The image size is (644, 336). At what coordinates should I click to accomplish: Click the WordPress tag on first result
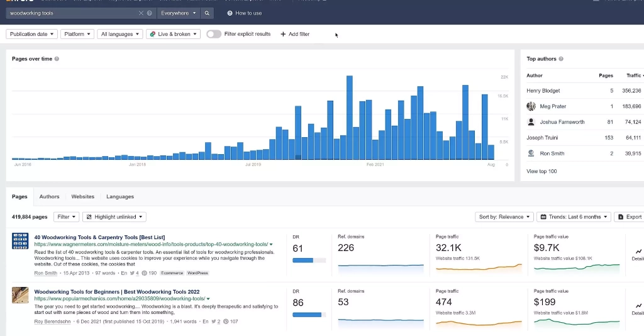coord(197,273)
